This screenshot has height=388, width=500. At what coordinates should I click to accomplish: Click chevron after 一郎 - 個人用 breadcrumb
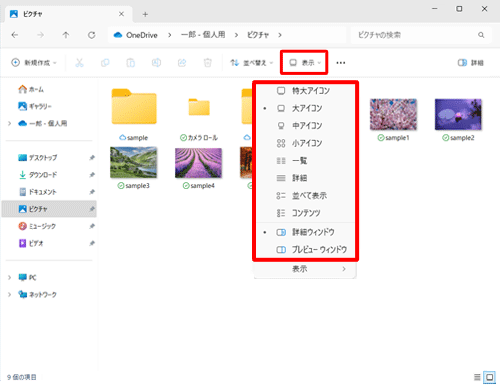click(x=236, y=35)
